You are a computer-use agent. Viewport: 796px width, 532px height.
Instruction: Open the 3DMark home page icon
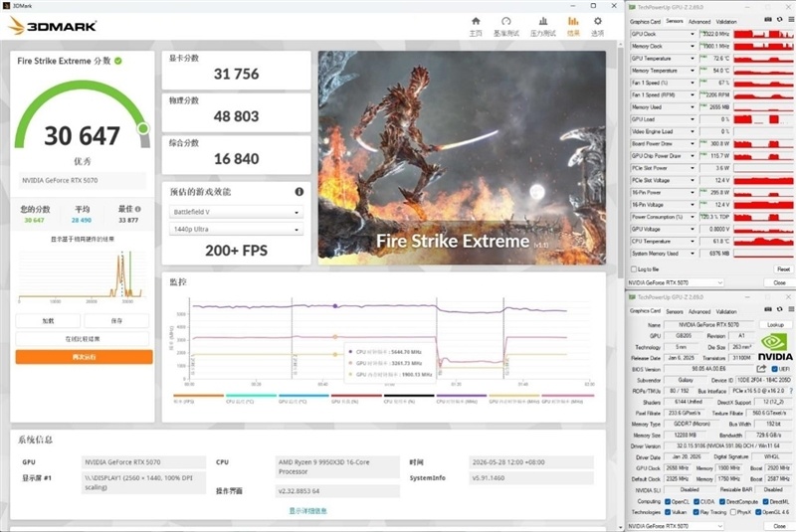(476, 21)
